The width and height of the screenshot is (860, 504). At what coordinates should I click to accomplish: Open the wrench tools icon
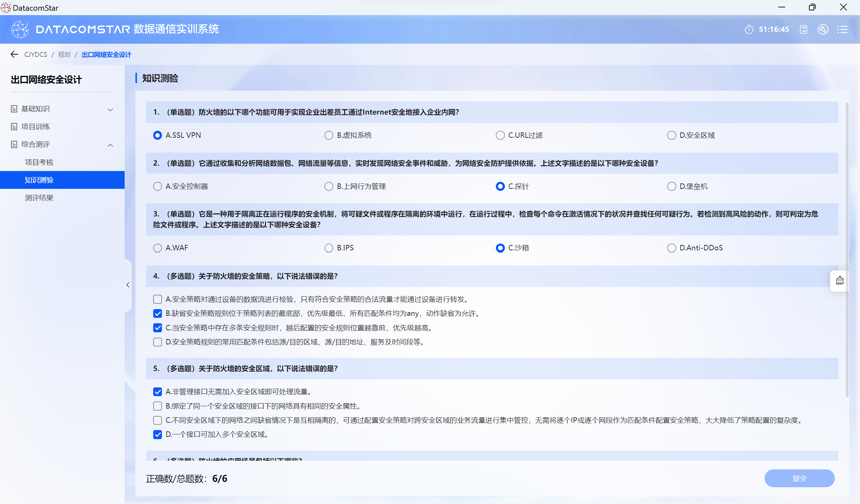pyautogui.click(x=823, y=29)
